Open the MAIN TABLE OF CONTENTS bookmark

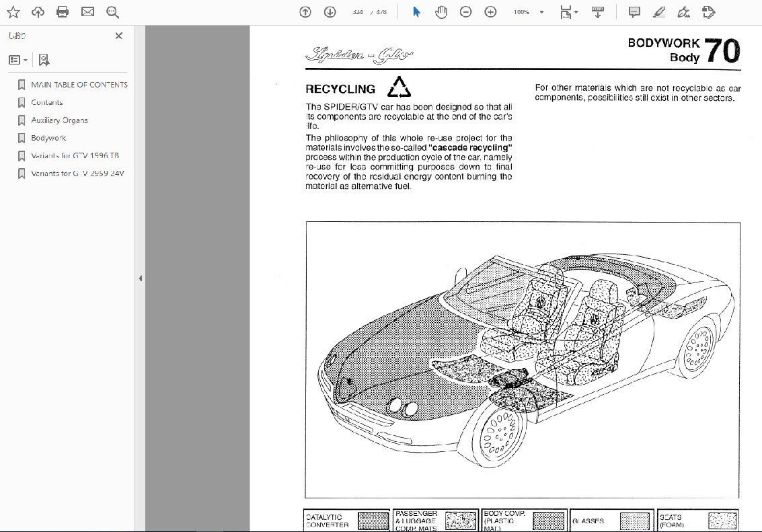[79, 85]
